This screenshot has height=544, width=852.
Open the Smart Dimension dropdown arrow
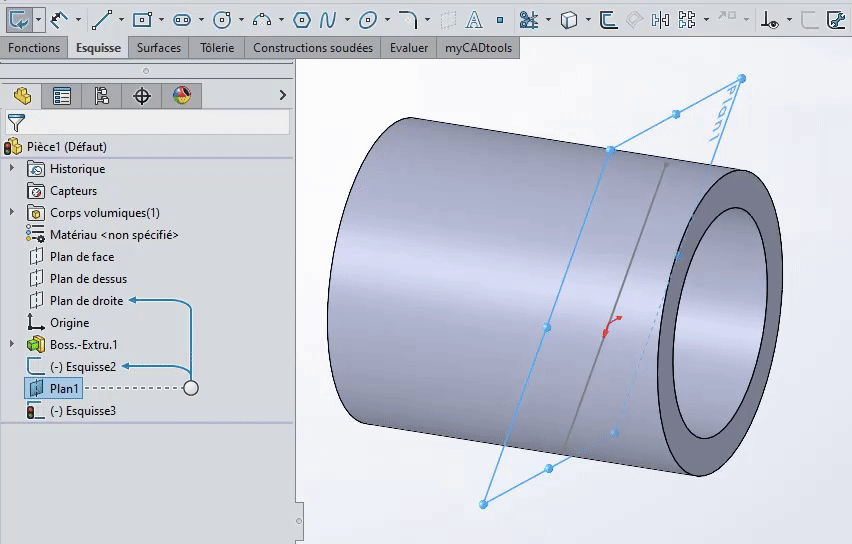coord(78,20)
